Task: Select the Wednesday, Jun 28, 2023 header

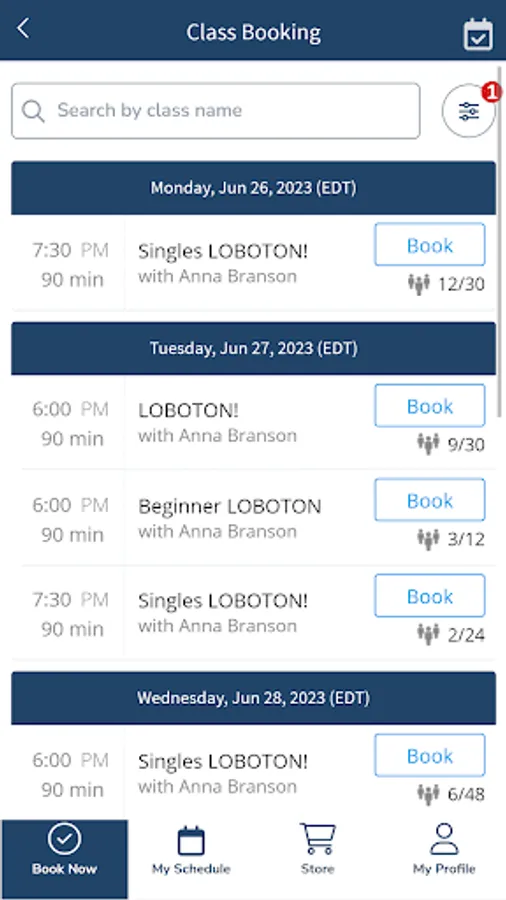Action: click(254, 698)
